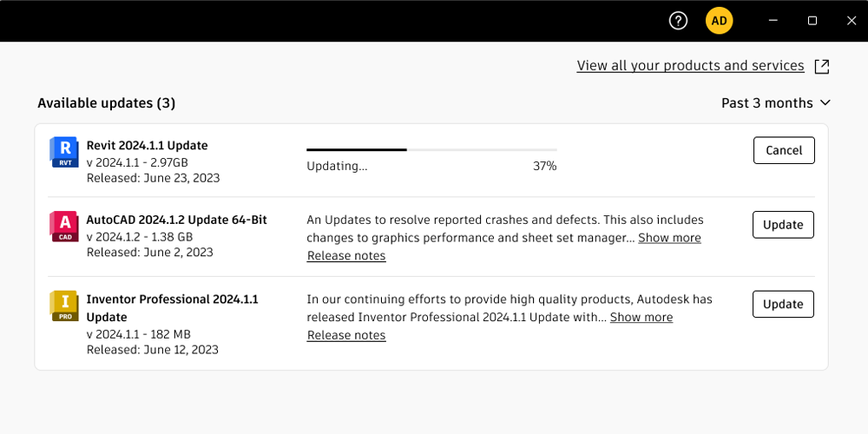The width and height of the screenshot is (868, 434).
Task: Click the external link arrow icon
Action: 821,66
